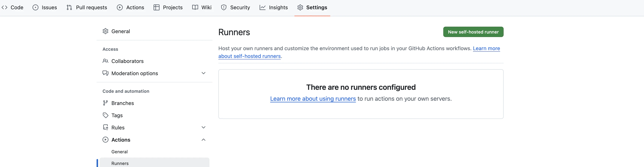Viewport: 644px width, 167px height.
Task: Click the Branches git-branch icon
Action: [105, 103]
